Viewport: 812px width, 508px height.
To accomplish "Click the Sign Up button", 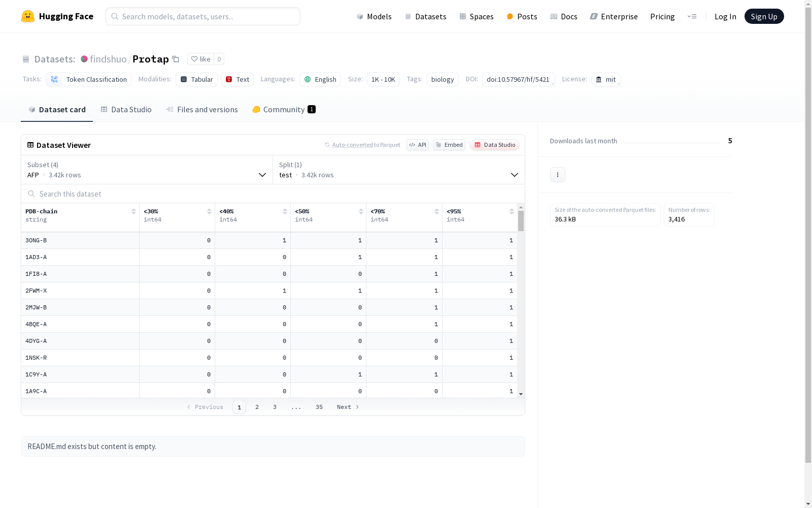I will [764, 16].
